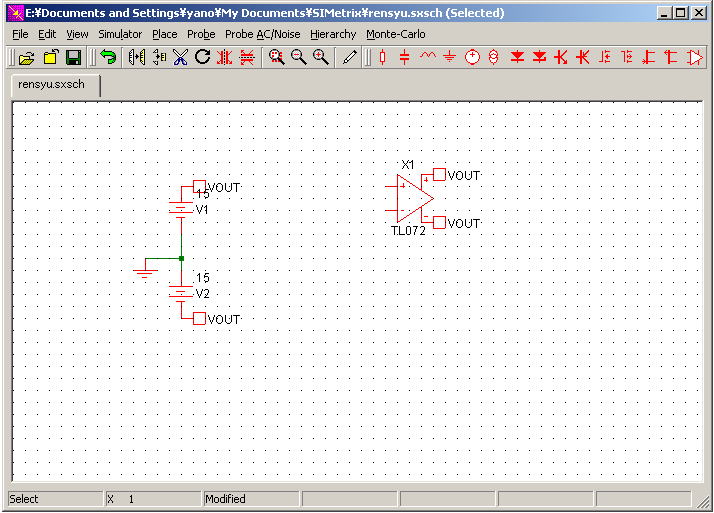
Task: Open the Edit menu
Action: point(47,34)
